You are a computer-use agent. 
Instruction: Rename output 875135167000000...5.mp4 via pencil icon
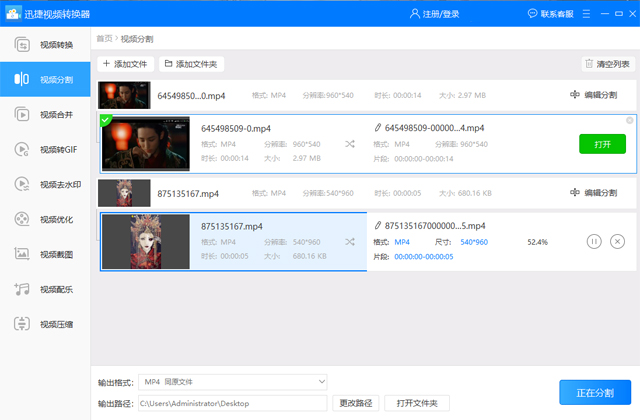378,225
